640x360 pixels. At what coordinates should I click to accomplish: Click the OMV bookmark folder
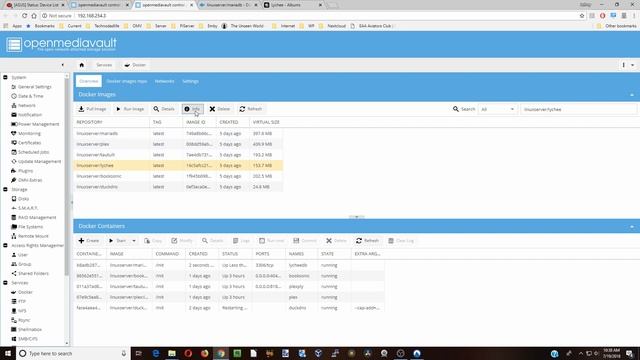click(134, 26)
